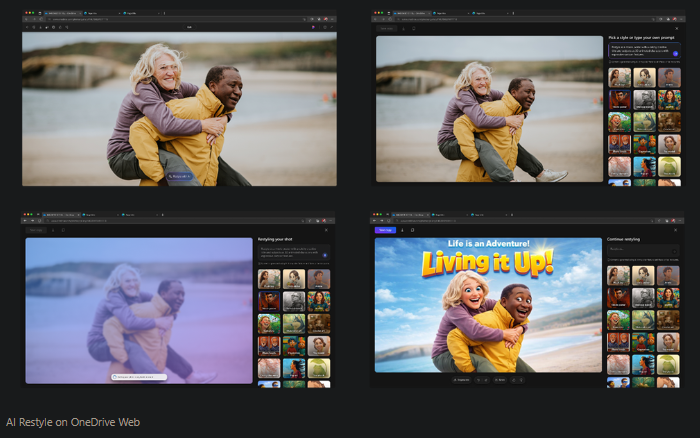
Task: Click the purple Save copy button above cartoon image
Action: point(384,230)
